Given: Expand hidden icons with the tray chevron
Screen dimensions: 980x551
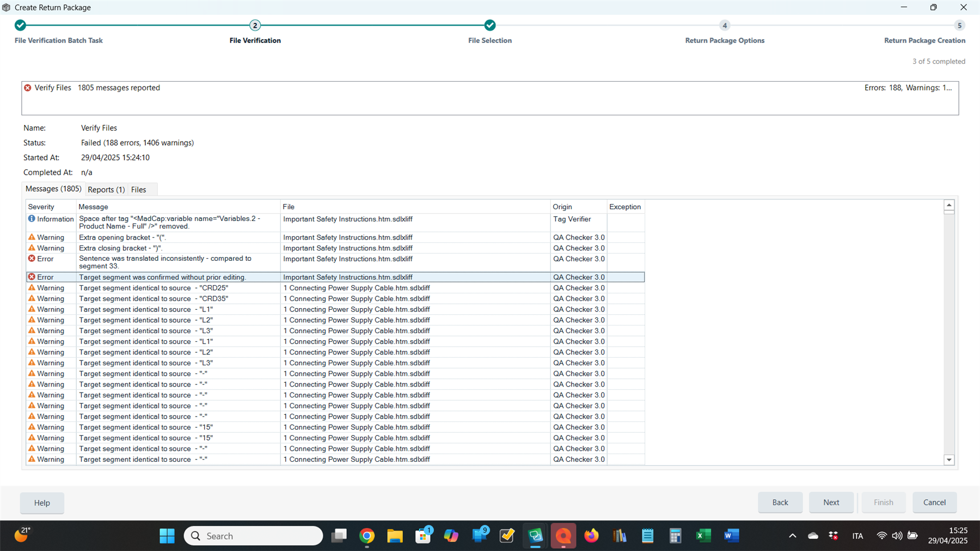Looking at the screenshot, I should pos(792,536).
